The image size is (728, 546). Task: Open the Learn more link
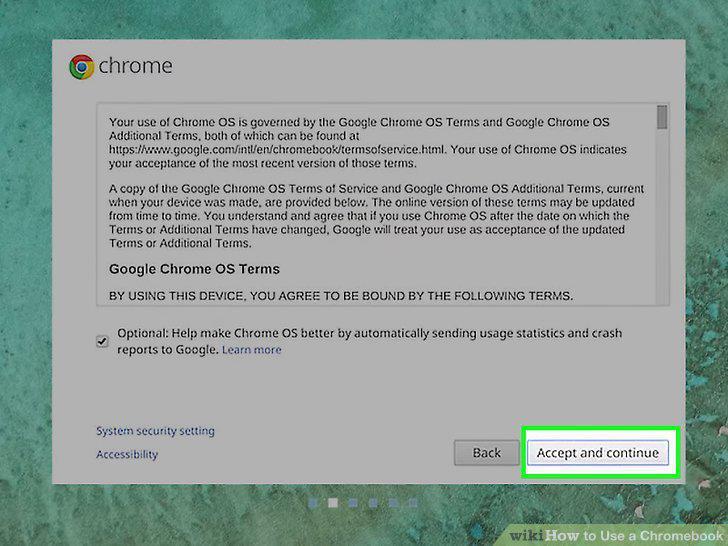(252, 350)
